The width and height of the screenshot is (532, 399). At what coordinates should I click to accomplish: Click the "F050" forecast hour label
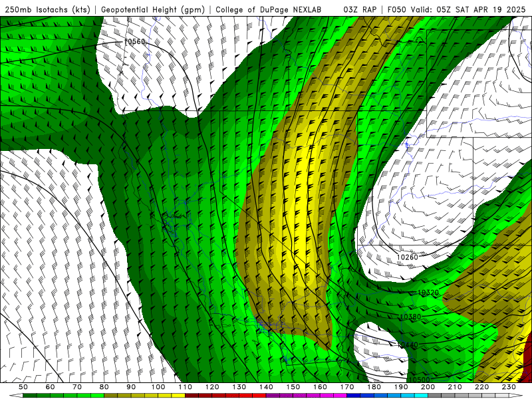[396, 9]
